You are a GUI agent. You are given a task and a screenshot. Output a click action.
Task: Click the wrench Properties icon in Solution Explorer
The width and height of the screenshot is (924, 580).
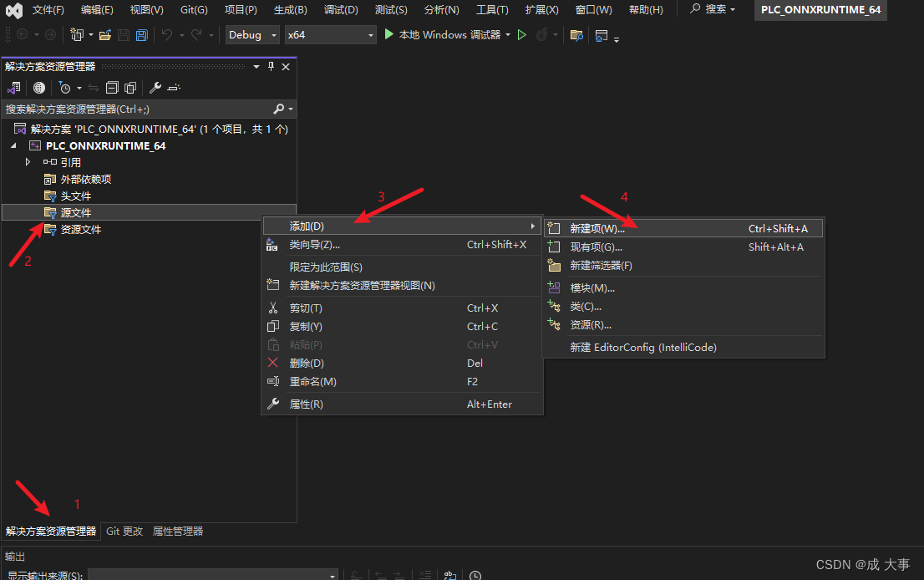[155, 88]
